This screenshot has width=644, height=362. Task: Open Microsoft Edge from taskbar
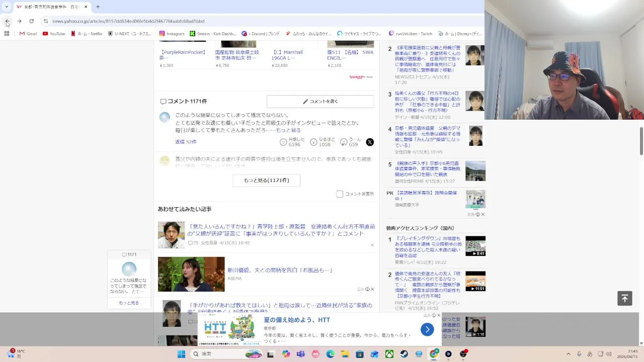click(330, 354)
